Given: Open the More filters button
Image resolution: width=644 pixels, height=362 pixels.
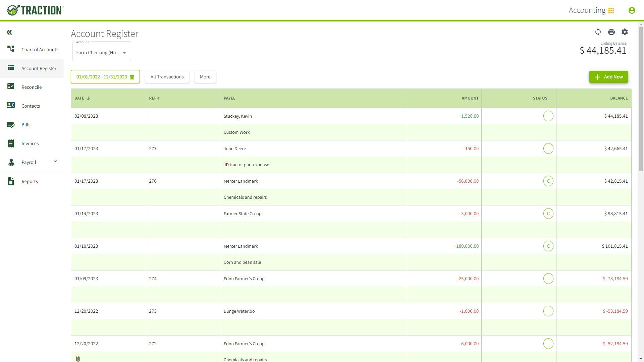Looking at the screenshot, I should (x=205, y=77).
